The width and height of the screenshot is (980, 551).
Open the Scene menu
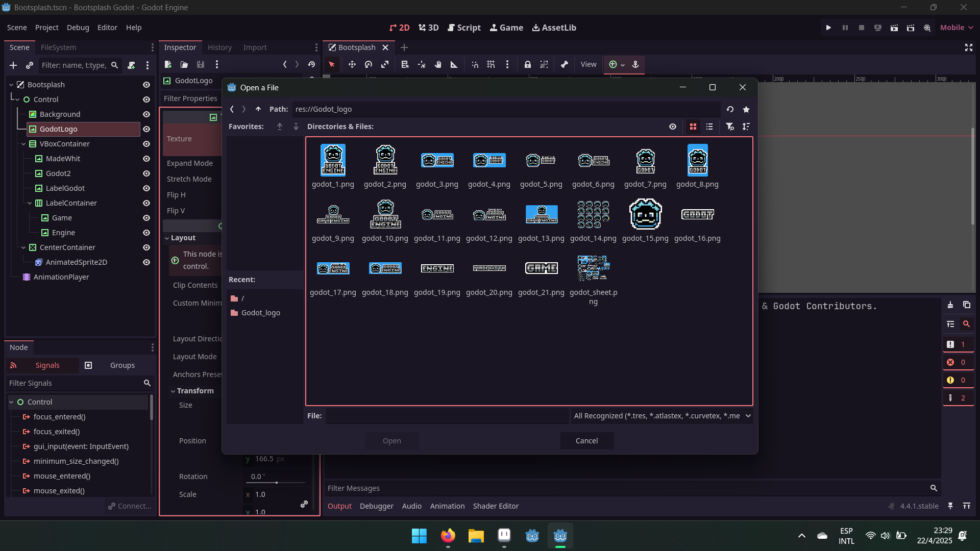[17, 28]
